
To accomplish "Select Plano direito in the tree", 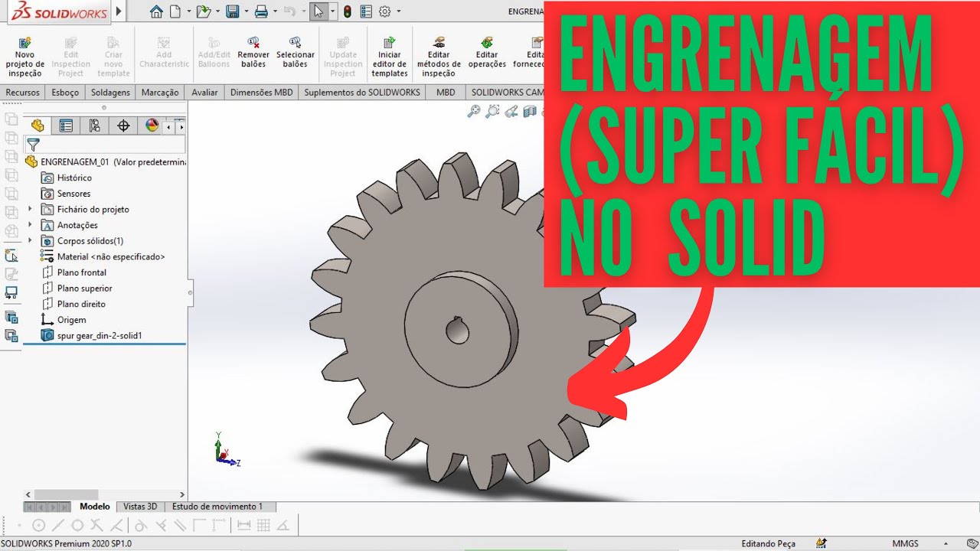I will tap(73, 304).
